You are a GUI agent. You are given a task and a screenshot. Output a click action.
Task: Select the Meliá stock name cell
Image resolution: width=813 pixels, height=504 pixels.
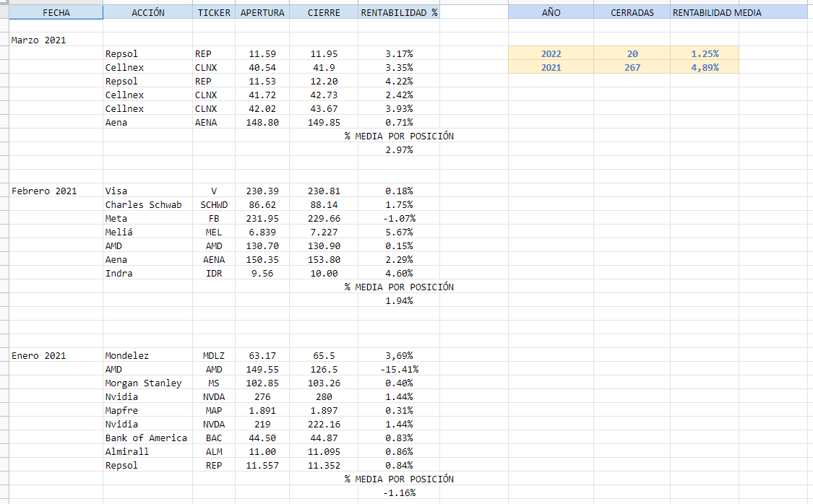[147, 232]
